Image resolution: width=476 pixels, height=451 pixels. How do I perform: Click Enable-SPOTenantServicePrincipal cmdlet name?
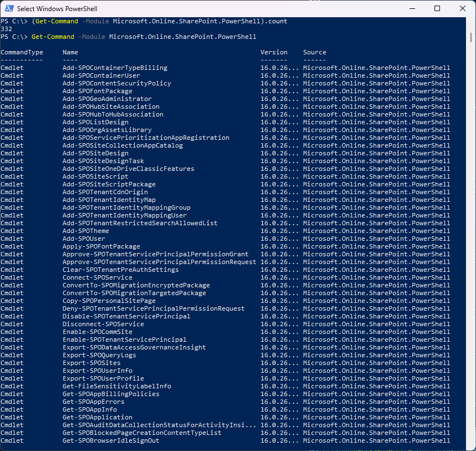pyautogui.click(x=125, y=339)
